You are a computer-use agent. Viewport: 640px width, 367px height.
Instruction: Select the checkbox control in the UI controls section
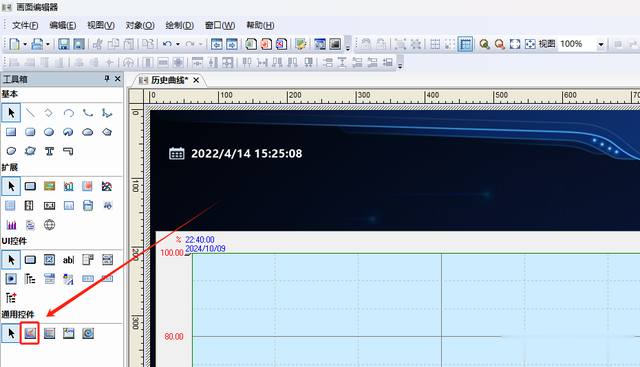coord(49,260)
